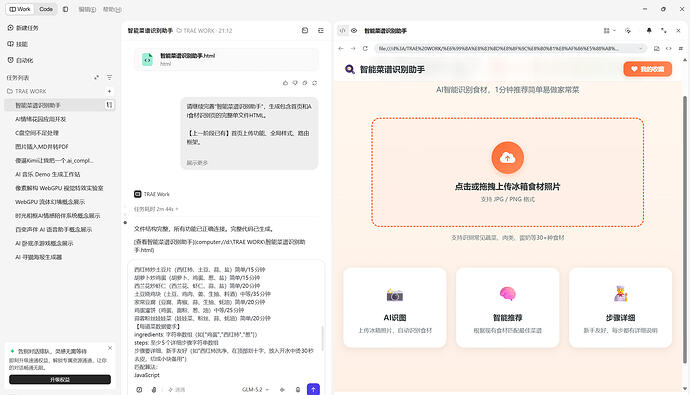Expand the 任务耗时 2m 44s details
The height and width of the screenshot is (395, 690).
tap(156, 209)
